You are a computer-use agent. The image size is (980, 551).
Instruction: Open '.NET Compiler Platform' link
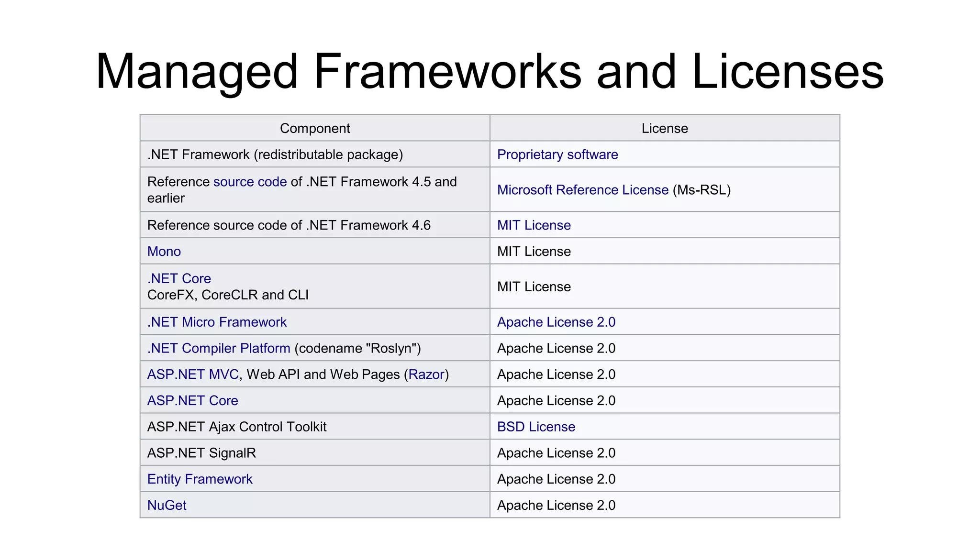tap(219, 348)
